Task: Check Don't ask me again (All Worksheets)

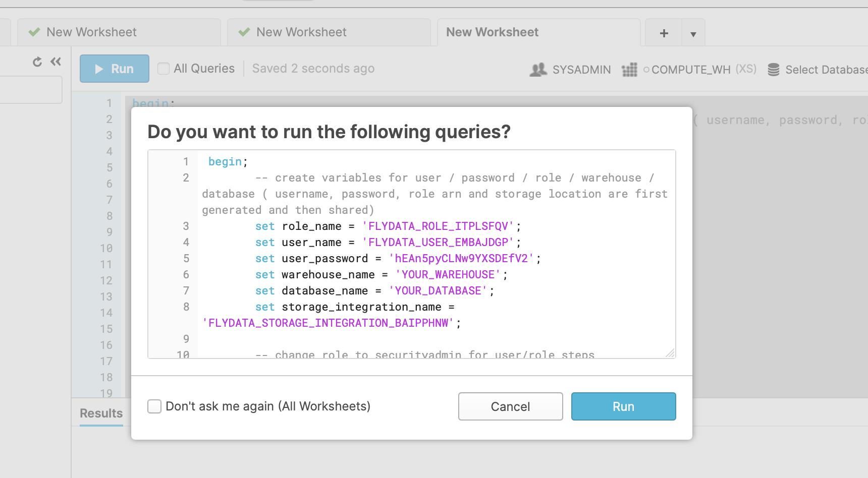Action: (154, 406)
